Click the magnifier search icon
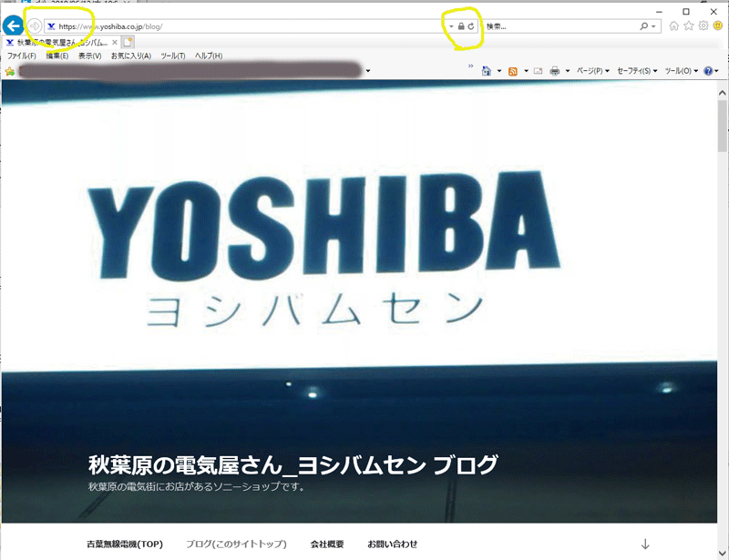The image size is (729, 560). point(643,26)
